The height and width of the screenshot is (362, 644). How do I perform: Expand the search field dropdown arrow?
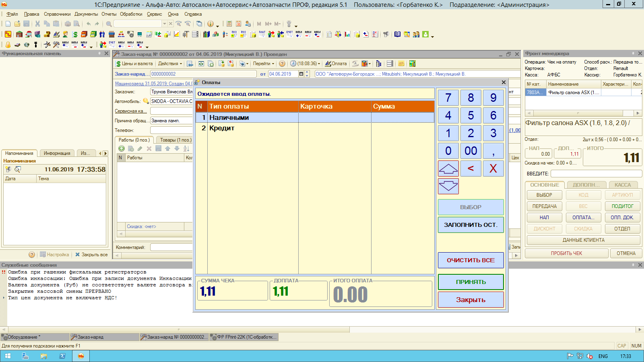[164, 24]
